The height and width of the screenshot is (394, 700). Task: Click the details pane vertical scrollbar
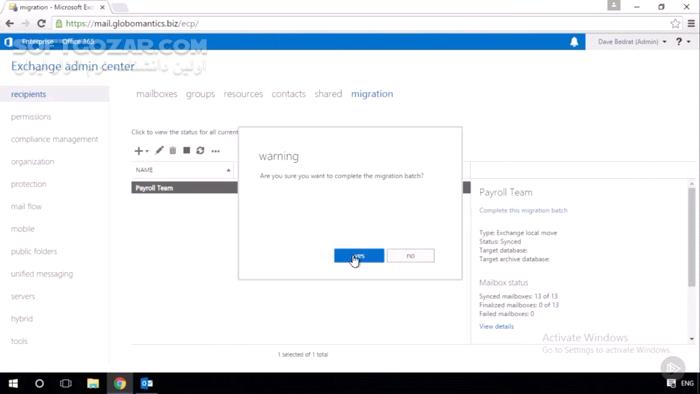pyautogui.click(x=692, y=236)
